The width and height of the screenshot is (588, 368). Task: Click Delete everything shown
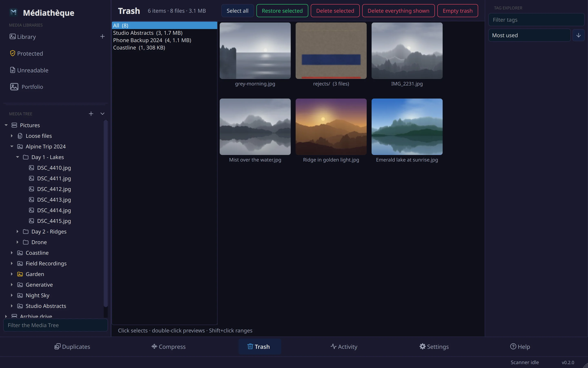[x=398, y=11]
